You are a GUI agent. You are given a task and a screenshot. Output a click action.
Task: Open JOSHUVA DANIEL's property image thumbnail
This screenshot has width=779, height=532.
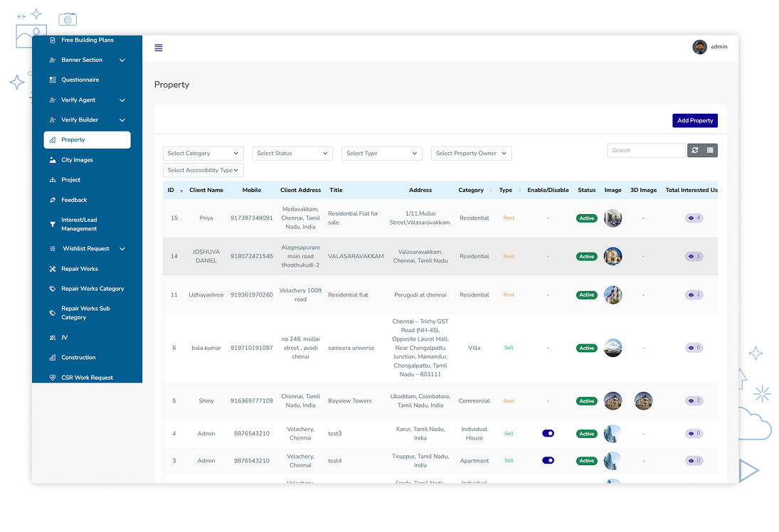pos(613,256)
